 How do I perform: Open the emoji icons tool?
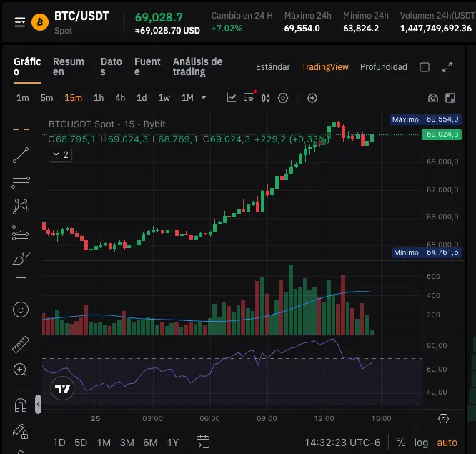click(x=21, y=310)
